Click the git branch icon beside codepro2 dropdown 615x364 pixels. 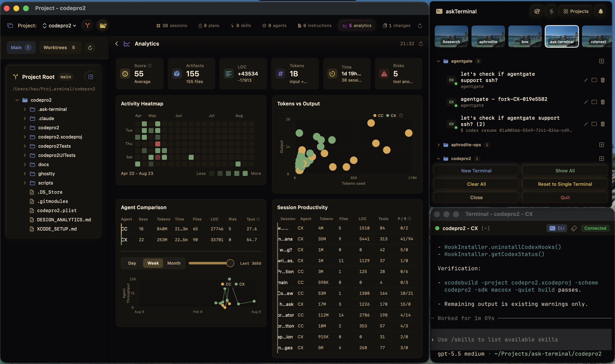point(87,26)
